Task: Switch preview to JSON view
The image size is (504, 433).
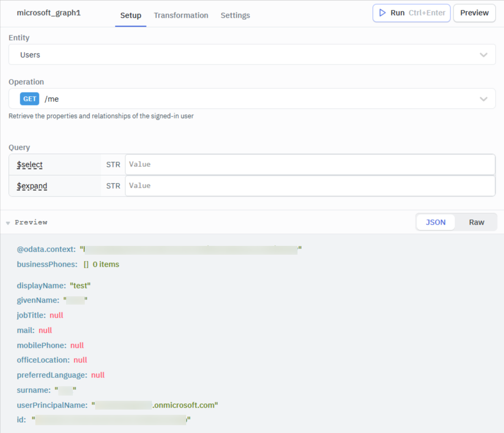Action: [x=435, y=222]
